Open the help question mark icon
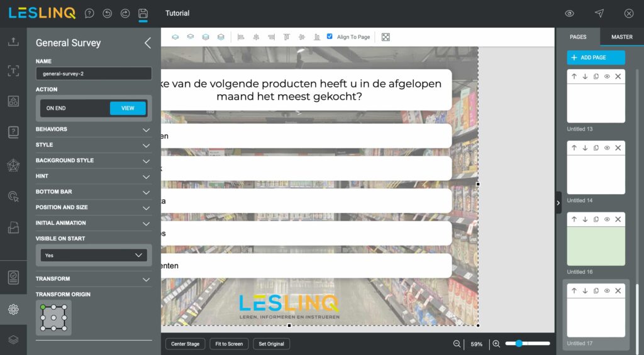Viewport: 644px width, 355px height. coord(89,13)
